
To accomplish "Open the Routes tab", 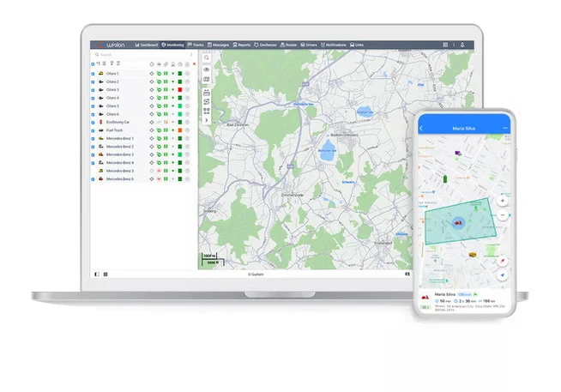I will point(288,45).
